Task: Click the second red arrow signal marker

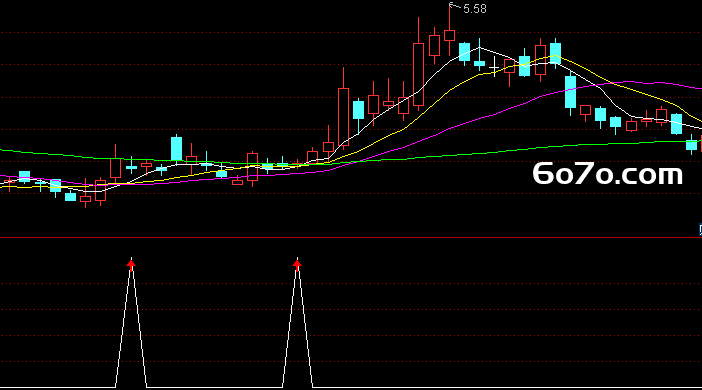Action: [297, 265]
